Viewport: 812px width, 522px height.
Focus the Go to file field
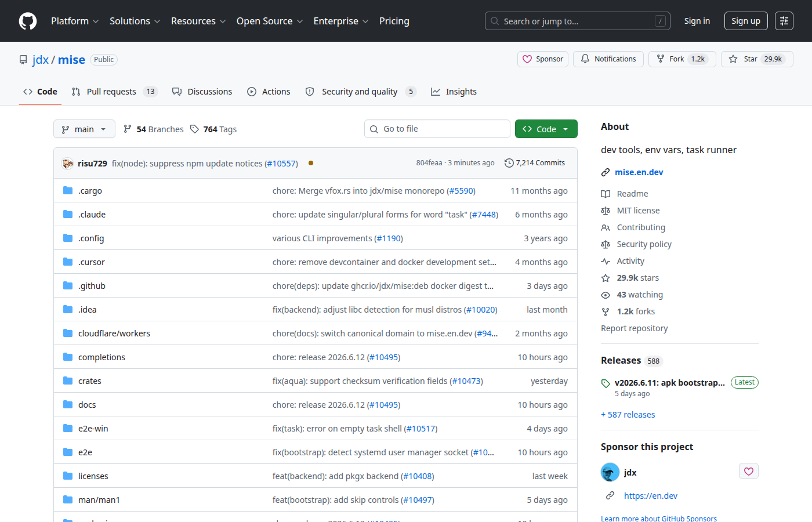click(x=437, y=129)
